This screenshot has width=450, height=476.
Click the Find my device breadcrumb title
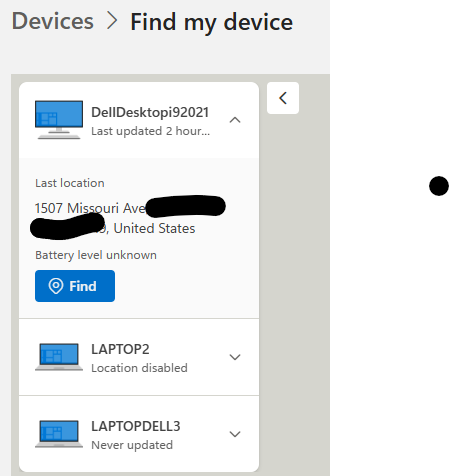pos(211,22)
